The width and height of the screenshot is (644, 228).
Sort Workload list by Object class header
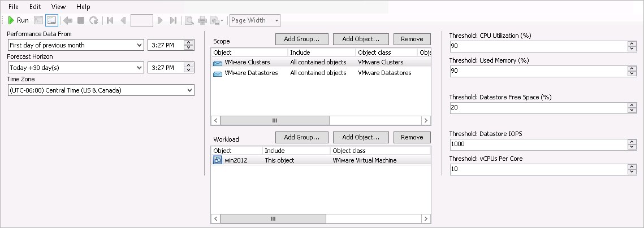(381, 151)
